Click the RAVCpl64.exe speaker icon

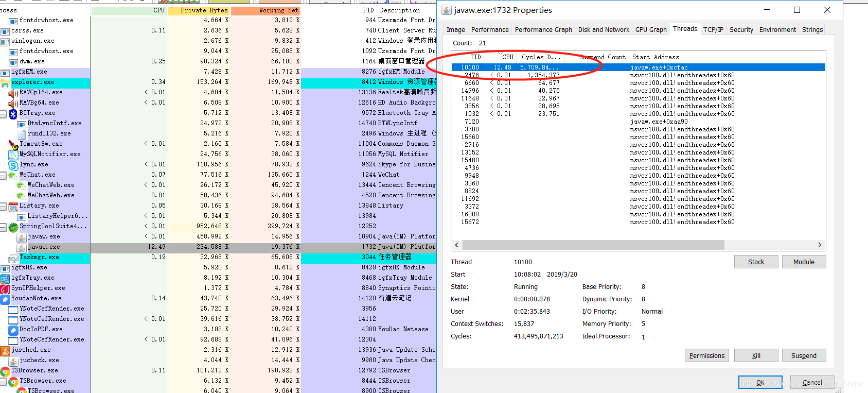13,93
